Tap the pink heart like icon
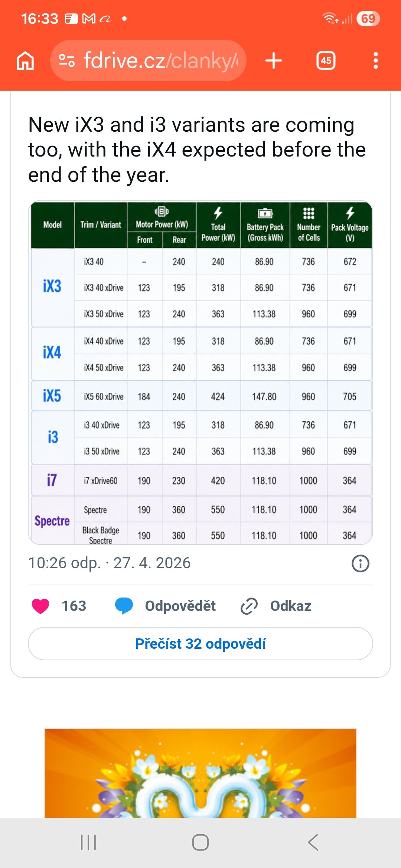This screenshot has width=401, height=868. (x=40, y=606)
